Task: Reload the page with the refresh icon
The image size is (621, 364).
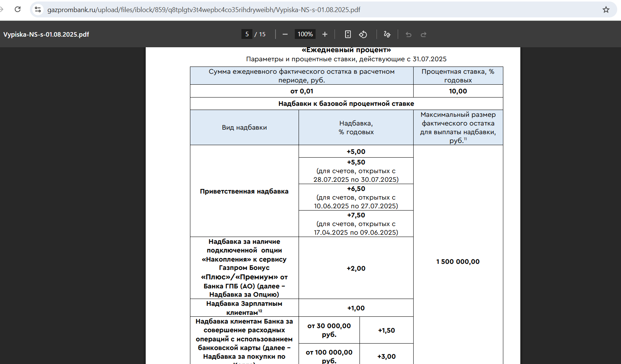Action: click(x=17, y=9)
